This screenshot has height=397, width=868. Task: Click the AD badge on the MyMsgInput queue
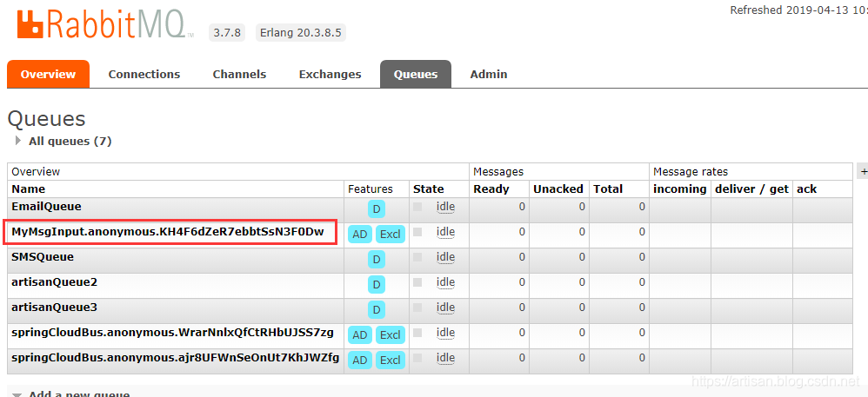tap(360, 235)
